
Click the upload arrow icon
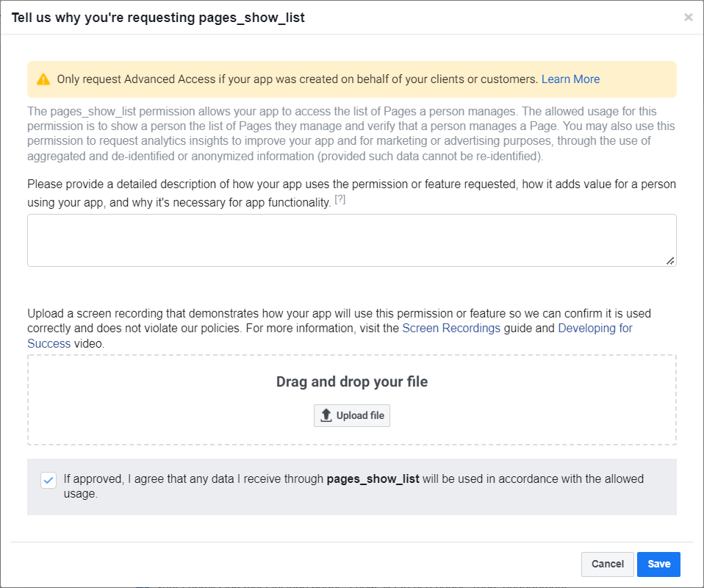point(327,415)
